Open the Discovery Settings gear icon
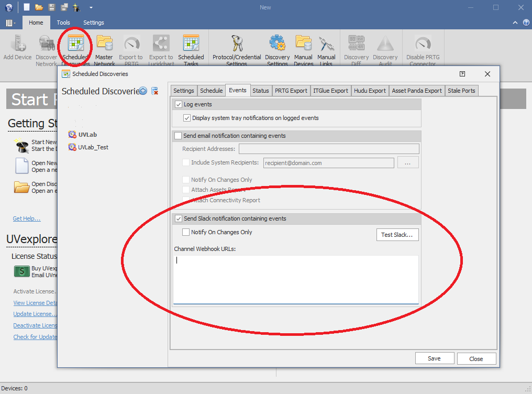This screenshot has height=394, width=532. coord(277,43)
